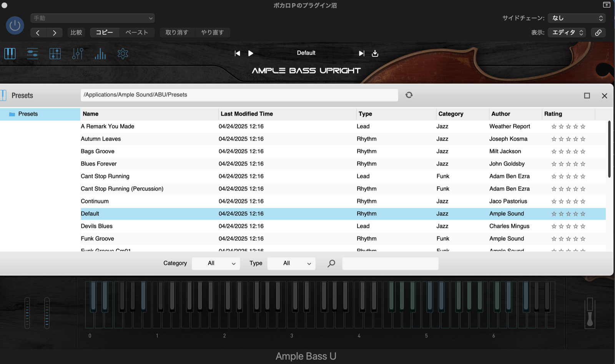Click the preset list vertical scrollbar
This screenshot has width=615, height=364.
click(609, 149)
